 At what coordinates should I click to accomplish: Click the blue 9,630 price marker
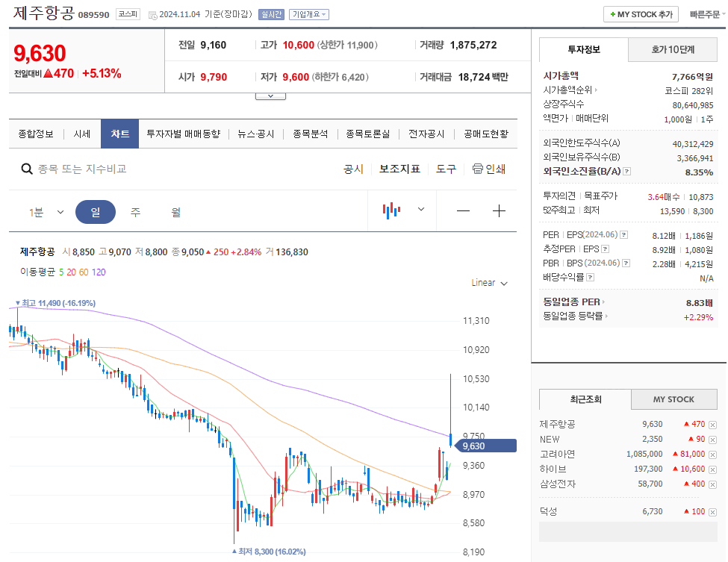[x=485, y=446]
